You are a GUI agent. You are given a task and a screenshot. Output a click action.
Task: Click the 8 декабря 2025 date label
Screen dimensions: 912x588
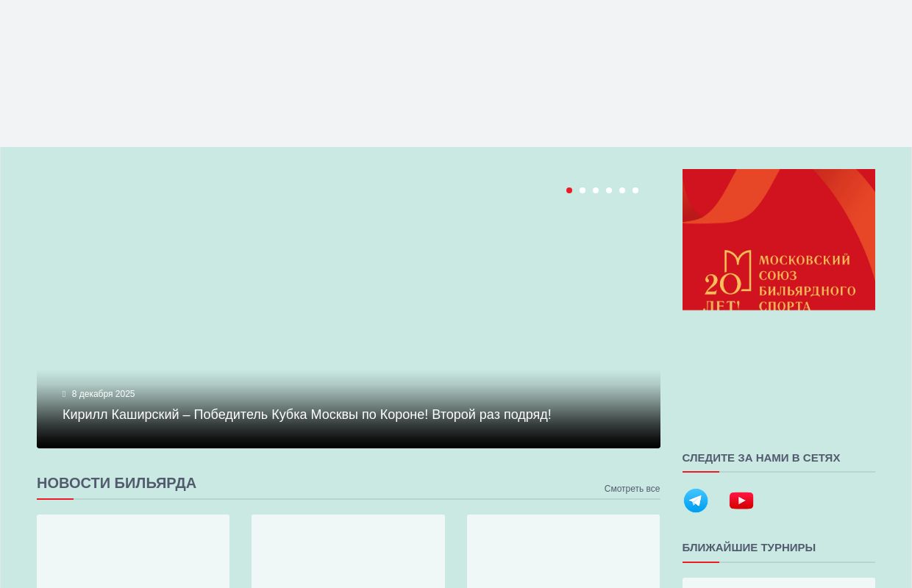click(103, 394)
